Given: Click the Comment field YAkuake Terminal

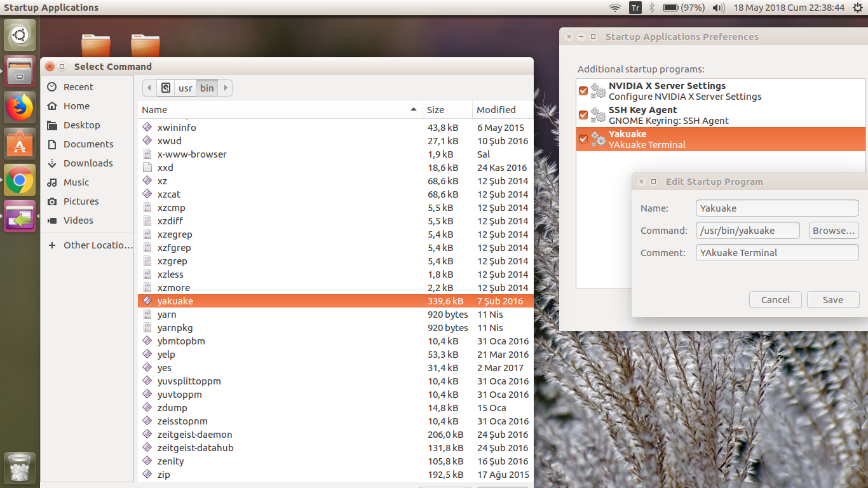Looking at the screenshot, I should (777, 253).
